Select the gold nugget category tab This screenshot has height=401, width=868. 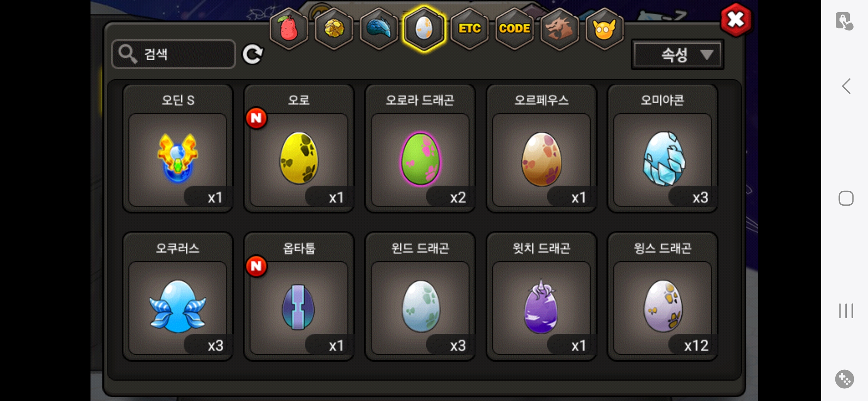(334, 29)
